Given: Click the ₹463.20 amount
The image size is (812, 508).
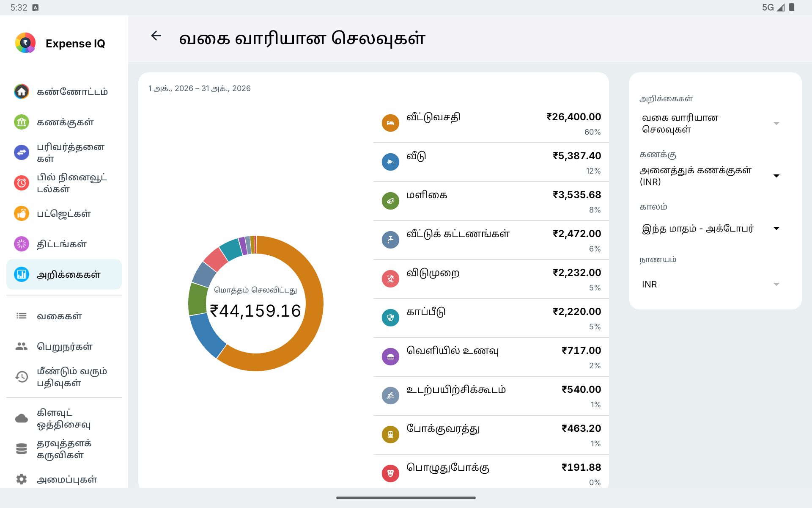Looking at the screenshot, I should [x=581, y=428].
